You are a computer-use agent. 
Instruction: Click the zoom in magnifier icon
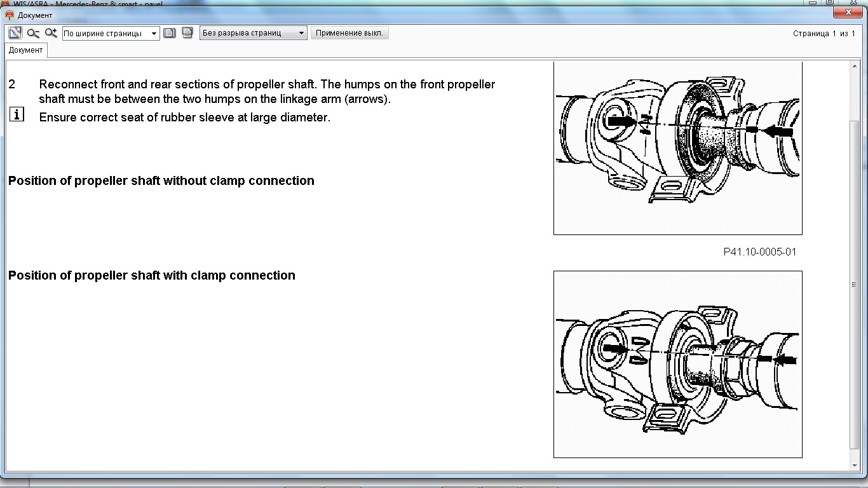click(51, 33)
